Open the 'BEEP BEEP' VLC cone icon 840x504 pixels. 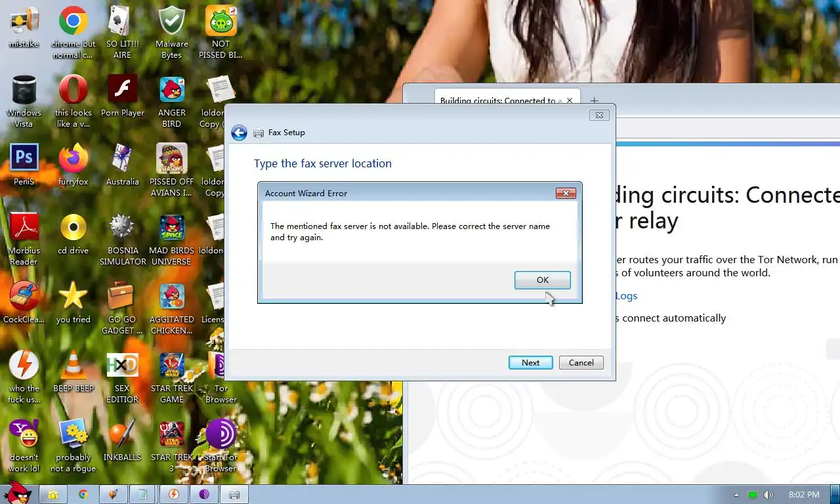tap(73, 371)
